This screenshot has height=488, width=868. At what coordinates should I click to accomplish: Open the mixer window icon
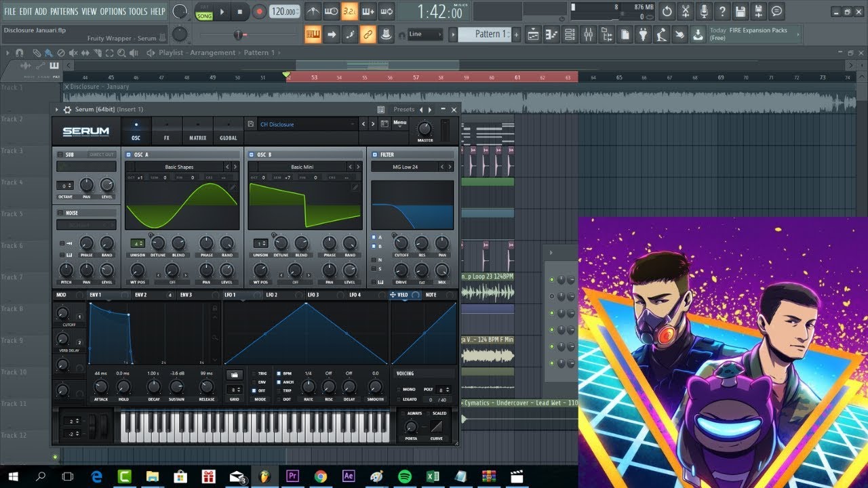(589, 34)
